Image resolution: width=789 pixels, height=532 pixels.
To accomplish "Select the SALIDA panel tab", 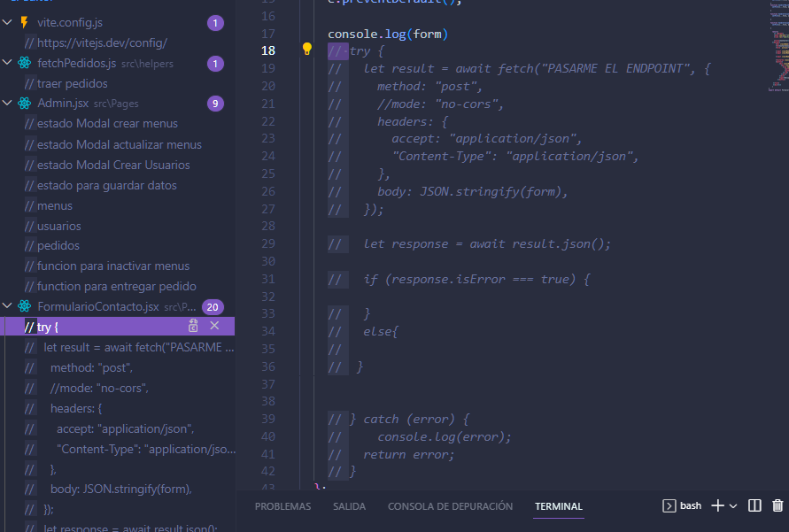I will pyautogui.click(x=349, y=505).
